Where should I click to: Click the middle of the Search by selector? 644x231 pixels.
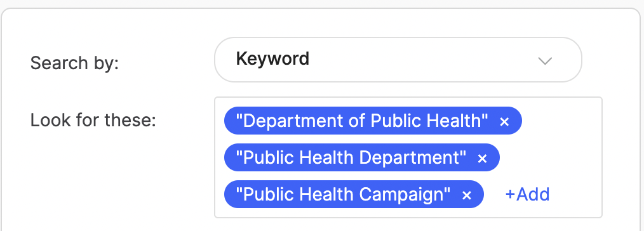coord(398,60)
